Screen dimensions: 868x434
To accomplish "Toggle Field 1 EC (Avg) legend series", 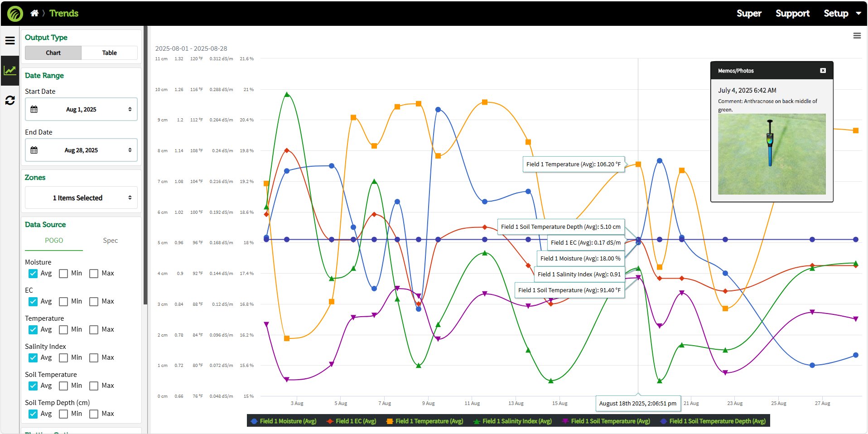I will point(352,421).
